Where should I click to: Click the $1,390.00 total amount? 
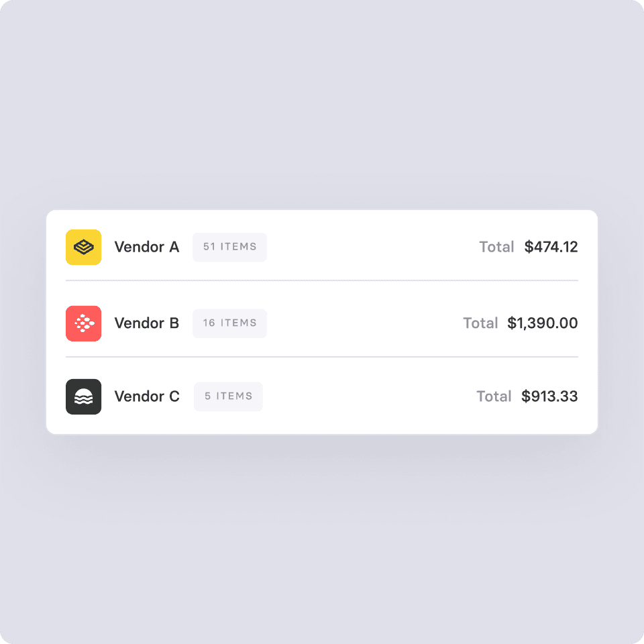pos(543,323)
